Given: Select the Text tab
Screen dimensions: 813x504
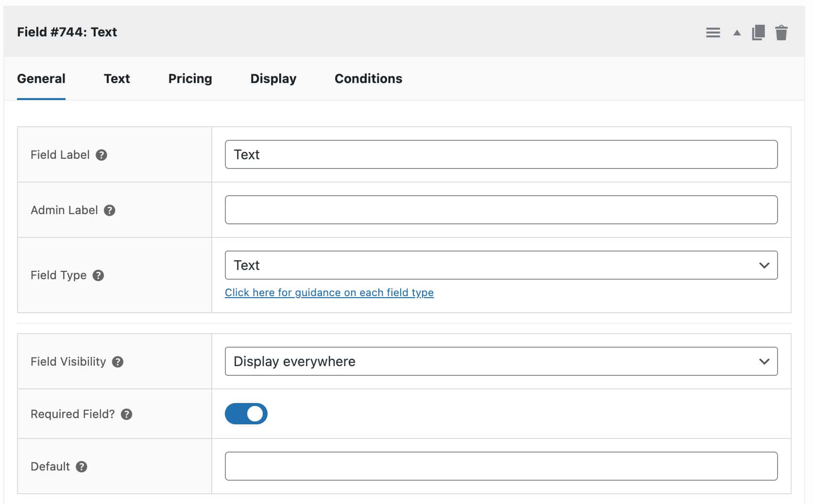Looking at the screenshot, I should pyautogui.click(x=116, y=78).
